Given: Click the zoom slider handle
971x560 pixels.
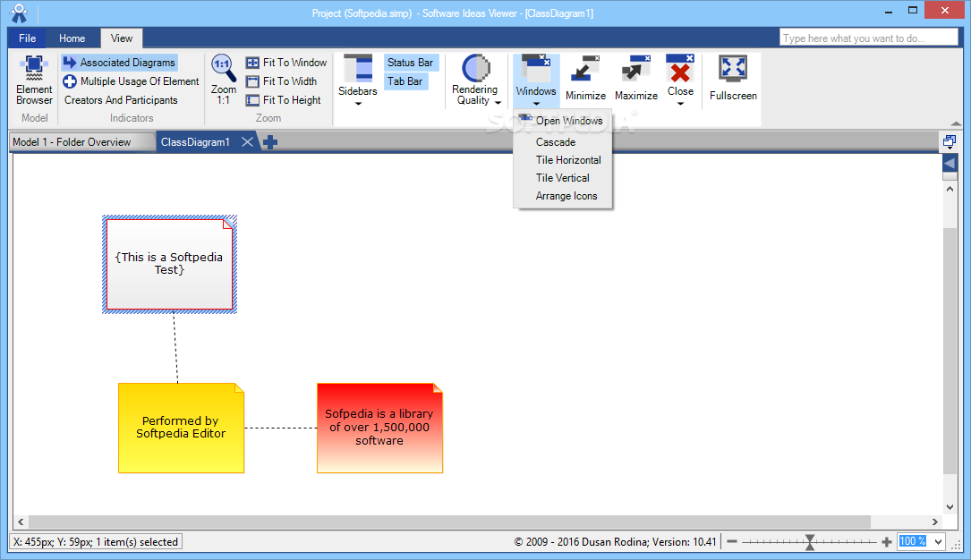Looking at the screenshot, I should pyautogui.click(x=809, y=542).
